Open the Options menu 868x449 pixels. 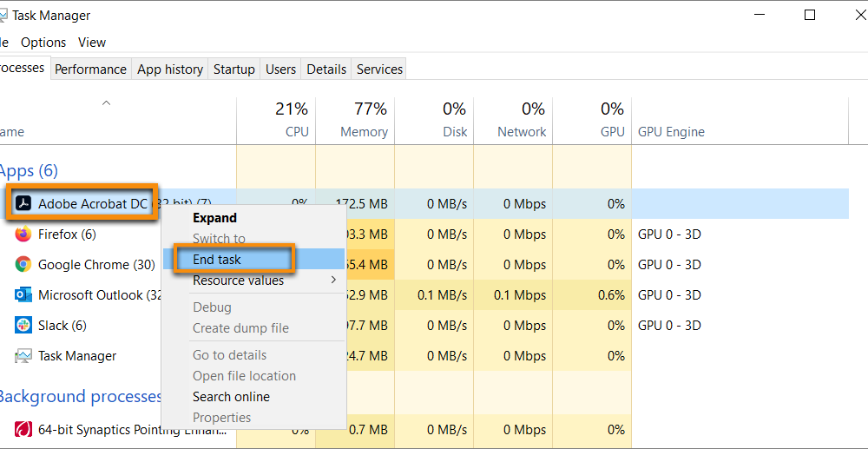[x=43, y=43]
